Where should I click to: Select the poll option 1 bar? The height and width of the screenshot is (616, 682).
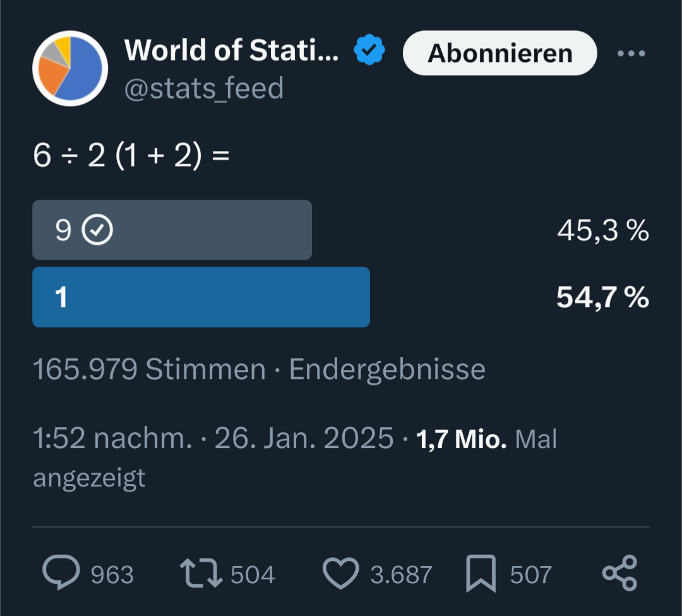point(201,297)
